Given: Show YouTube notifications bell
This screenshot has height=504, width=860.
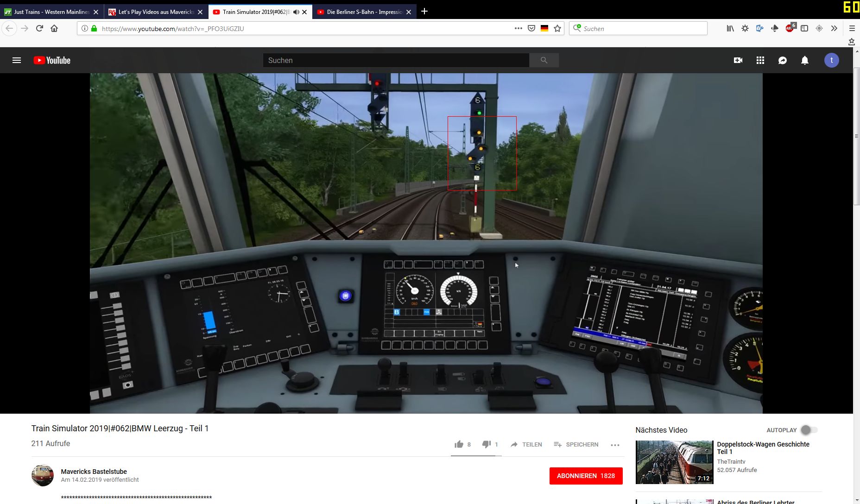Looking at the screenshot, I should 805,60.
